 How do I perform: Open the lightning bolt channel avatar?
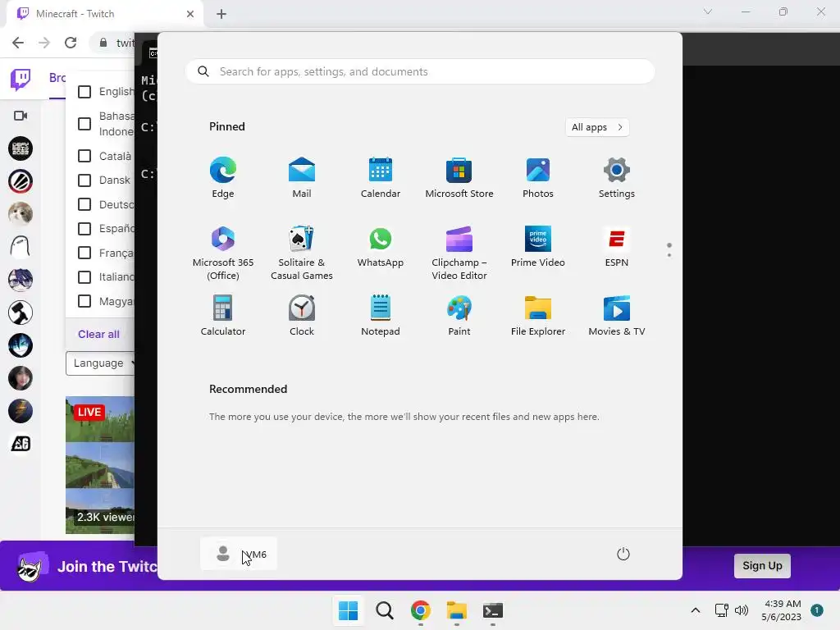[21, 412]
